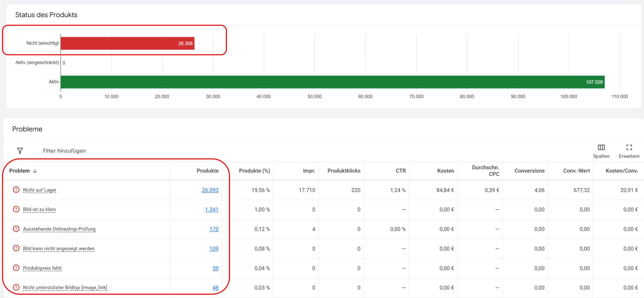644x298 pixels.
Task: Click the red Nicht berechtigt bar
Action: pyautogui.click(x=128, y=43)
